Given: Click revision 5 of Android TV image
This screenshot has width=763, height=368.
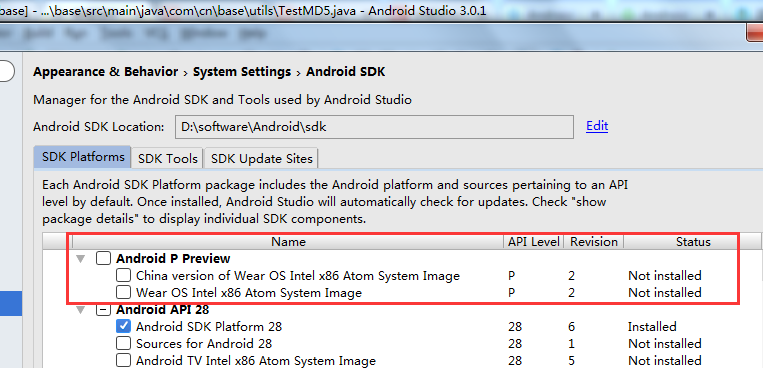Looking at the screenshot, I should pyautogui.click(x=571, y=361).
